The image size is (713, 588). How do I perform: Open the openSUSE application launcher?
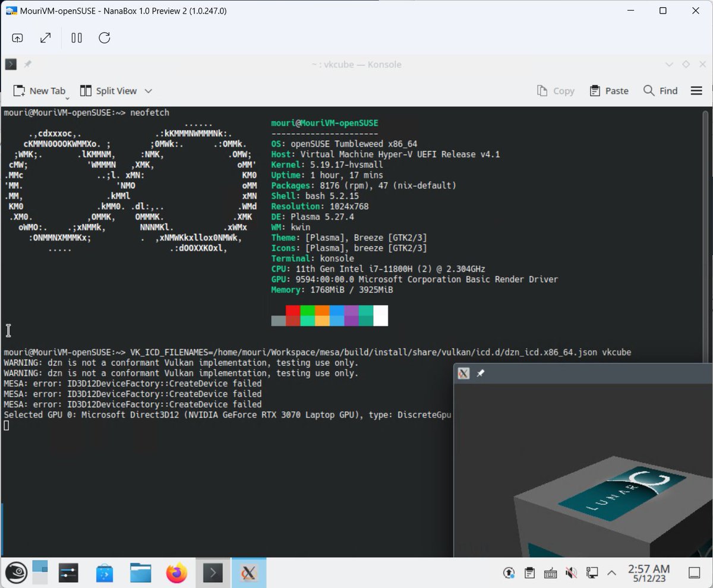point(16,572)
